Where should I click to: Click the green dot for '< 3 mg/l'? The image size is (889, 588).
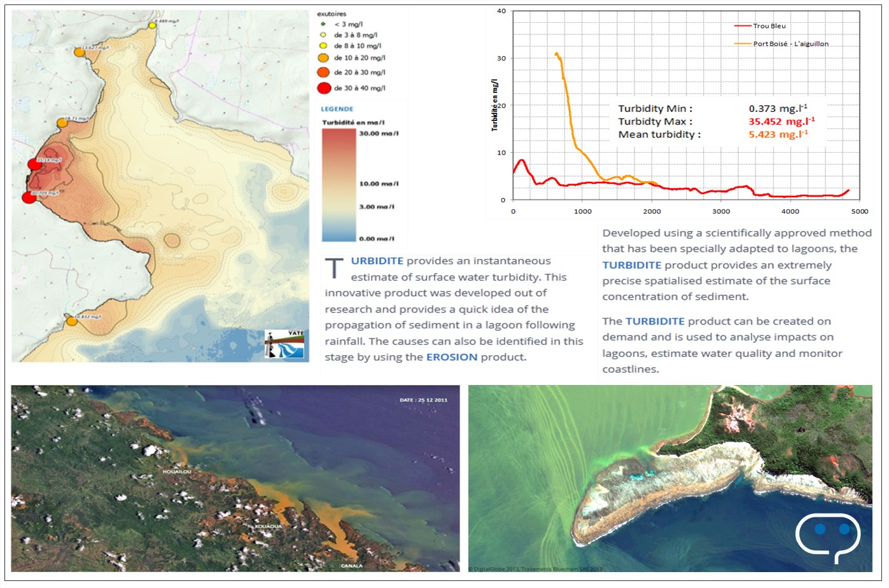click(323, 24)
